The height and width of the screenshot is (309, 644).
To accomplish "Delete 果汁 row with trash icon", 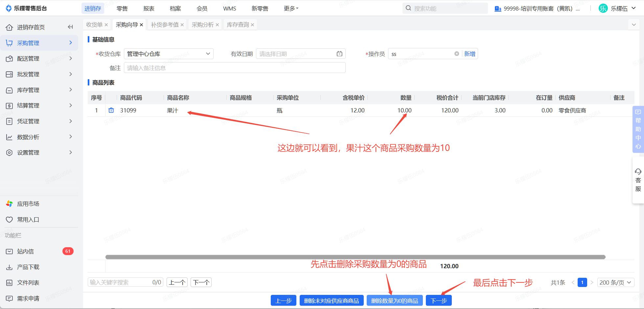I will coord(111,110).
